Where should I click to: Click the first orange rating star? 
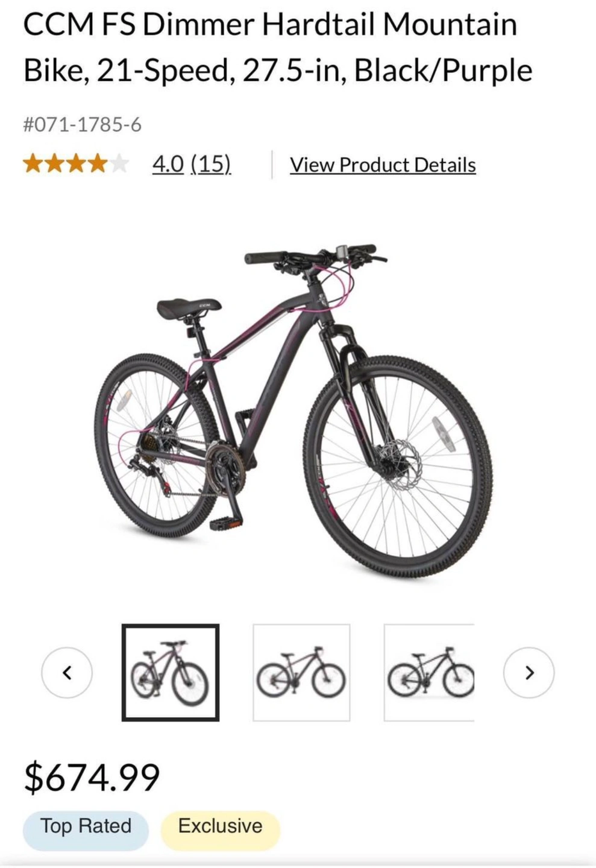tap(32, 163)
